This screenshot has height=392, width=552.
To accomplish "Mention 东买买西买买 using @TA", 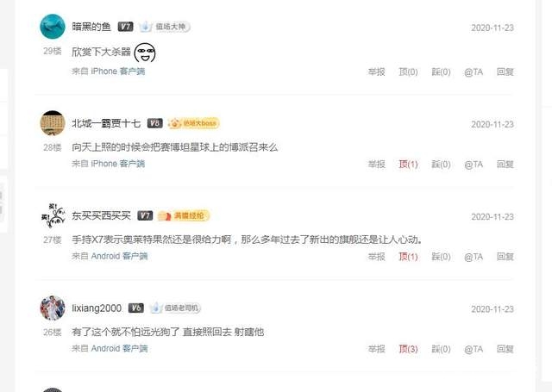I will pos(474,257).
